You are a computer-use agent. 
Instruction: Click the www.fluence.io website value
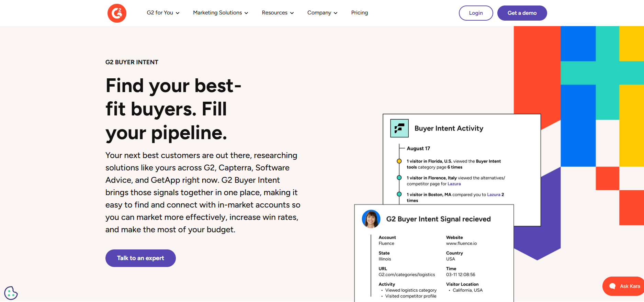click(x=461, y=243)
